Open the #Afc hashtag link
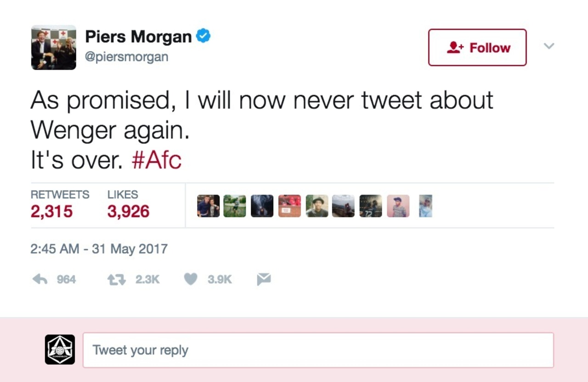The image size is (588, 382). click(157, 160)
